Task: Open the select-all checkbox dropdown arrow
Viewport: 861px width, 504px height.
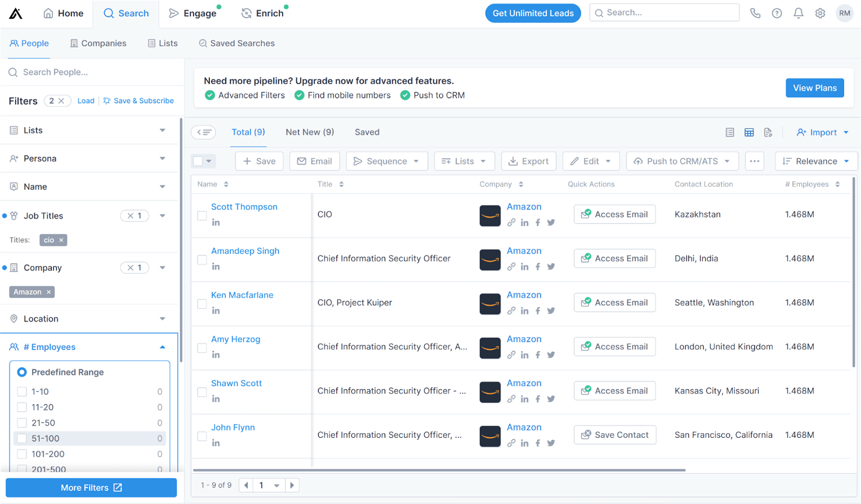Action: click(x=209, y=161)
